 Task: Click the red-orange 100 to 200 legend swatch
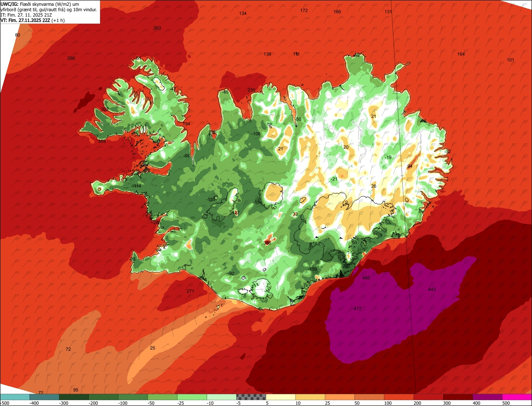(x=399, y=397)
